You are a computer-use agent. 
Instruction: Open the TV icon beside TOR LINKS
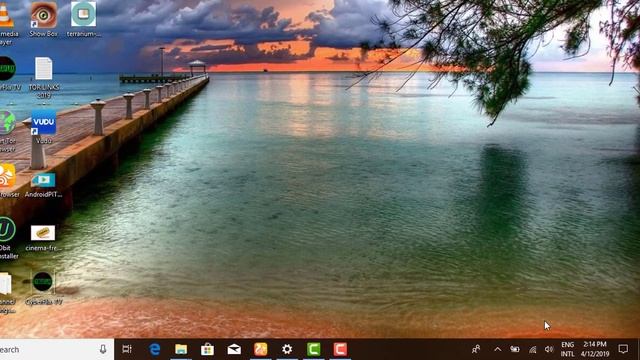point(8,73)
